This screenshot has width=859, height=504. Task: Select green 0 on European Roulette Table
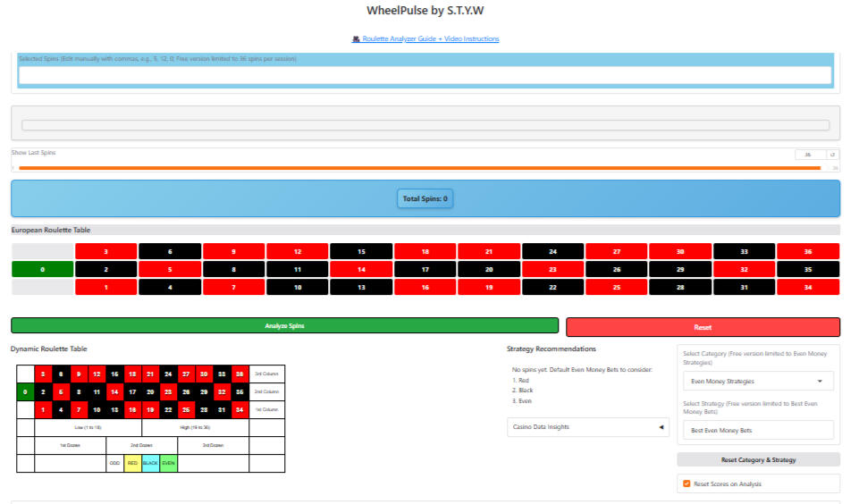[x=43, y=270]
